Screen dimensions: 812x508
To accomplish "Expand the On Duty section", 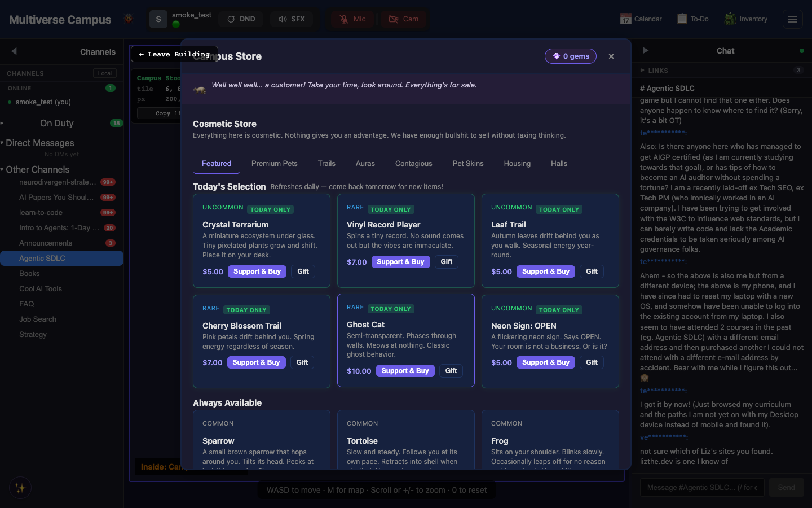I will [x=62, y=123].
